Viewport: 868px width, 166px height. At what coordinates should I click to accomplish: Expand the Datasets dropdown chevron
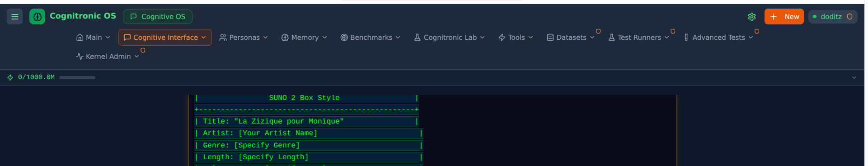coord(592,38)
